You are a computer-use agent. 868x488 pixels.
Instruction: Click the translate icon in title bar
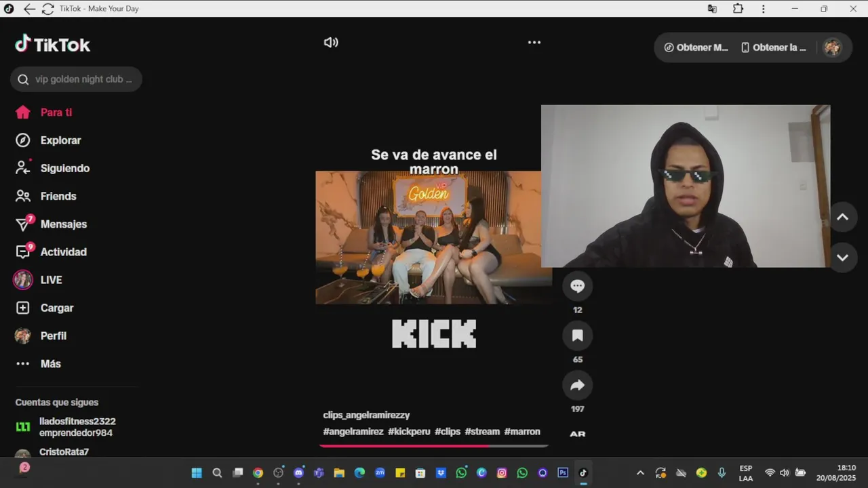[x=712, y=9]
